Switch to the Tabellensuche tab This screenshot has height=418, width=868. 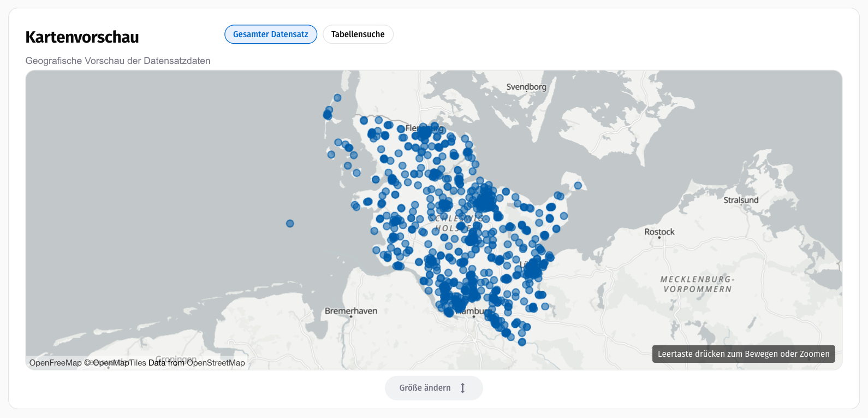(358, 34)
